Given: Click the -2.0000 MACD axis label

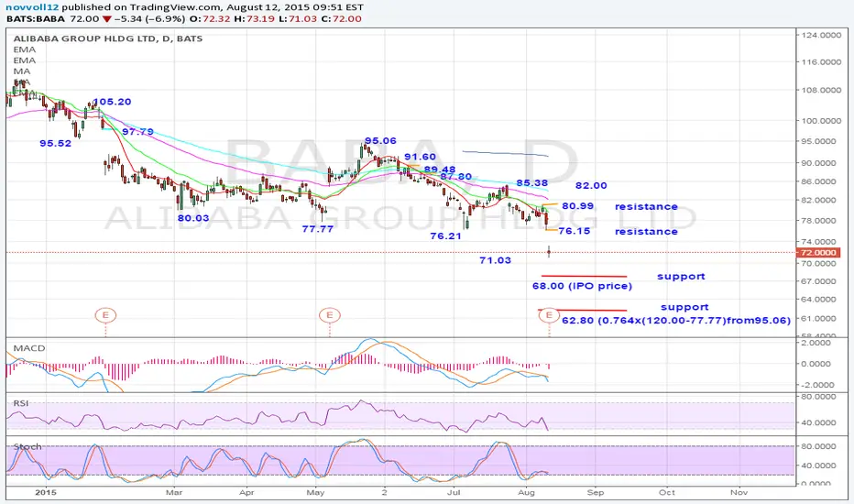Looking at the screenshot, I should 816,385.
